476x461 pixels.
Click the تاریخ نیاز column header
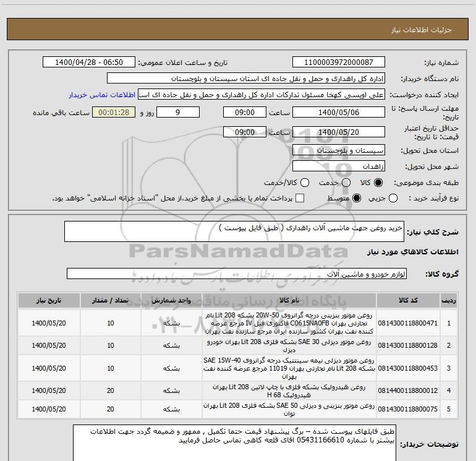pyautogui.click(x=49, y=301)
